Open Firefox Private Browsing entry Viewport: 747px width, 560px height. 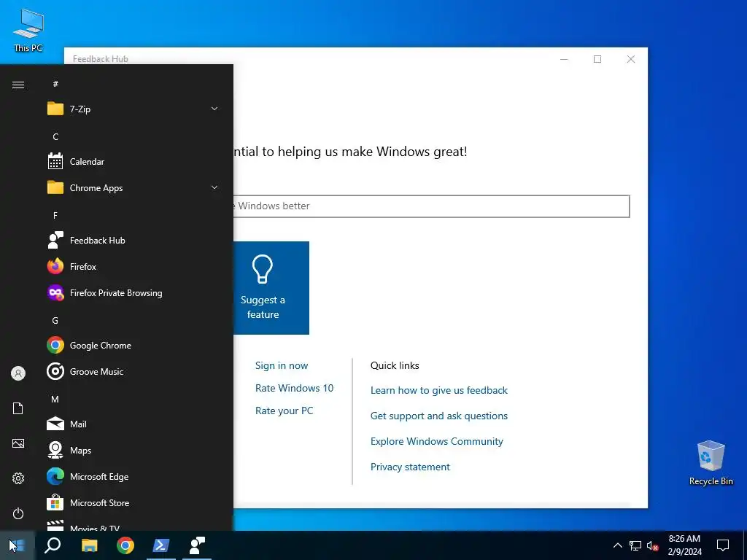tap(134, 293)
